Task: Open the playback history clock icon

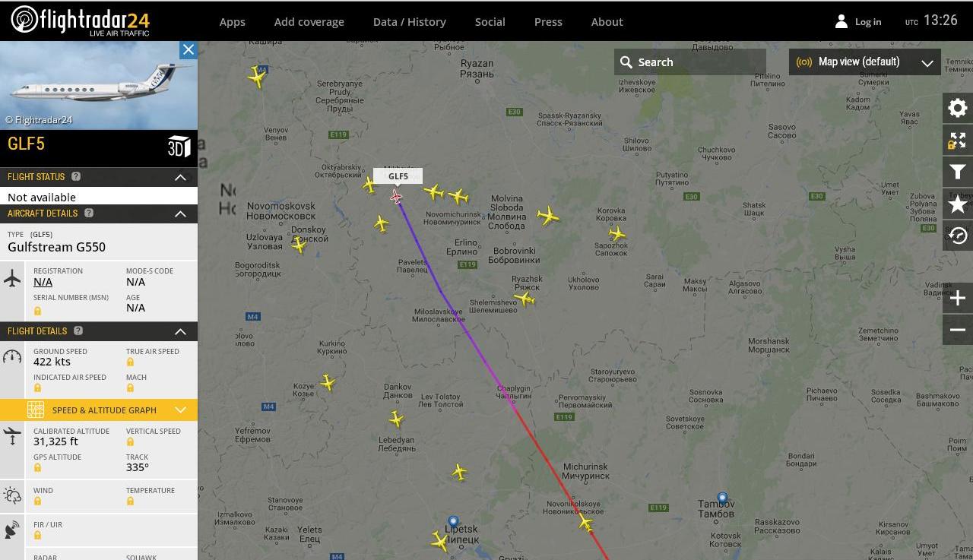Action: [x=958, y=236]
